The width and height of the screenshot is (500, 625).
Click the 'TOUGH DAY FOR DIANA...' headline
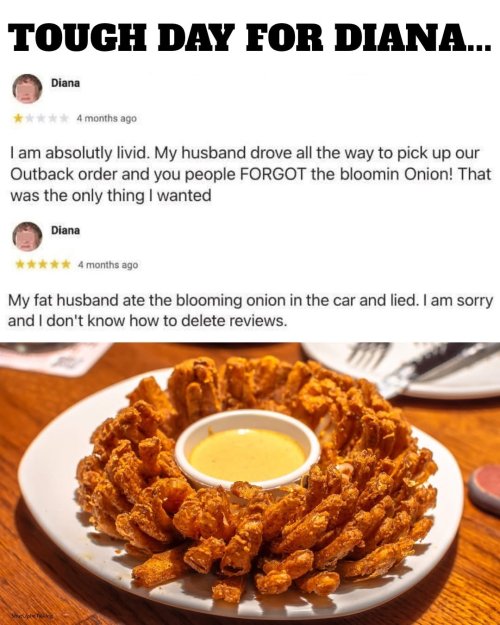[x=250, y=38]
